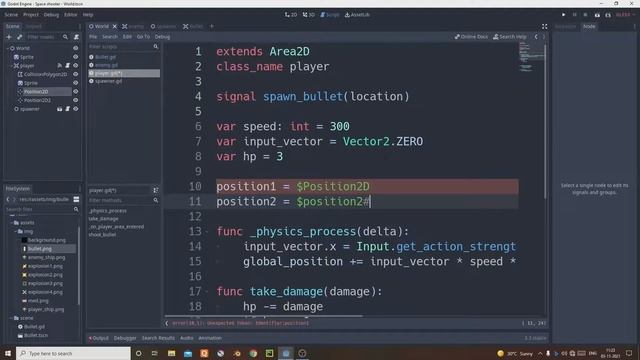Screen dimensions: 640x360
Task: Play the project
Action: 564,15
